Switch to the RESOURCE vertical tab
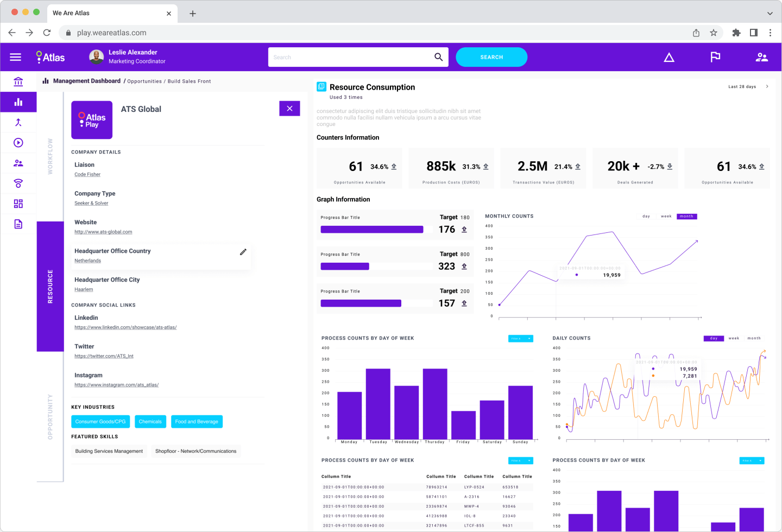This screenshot has width=782, height=532. [50, 287]
